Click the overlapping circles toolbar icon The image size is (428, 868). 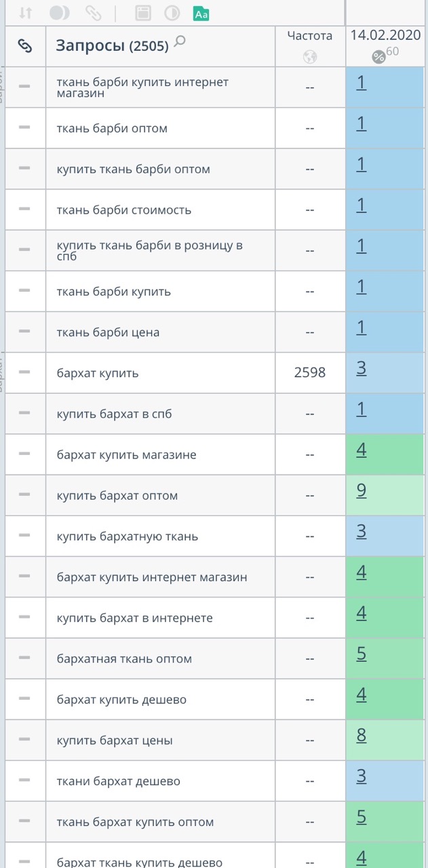[60, 13]
